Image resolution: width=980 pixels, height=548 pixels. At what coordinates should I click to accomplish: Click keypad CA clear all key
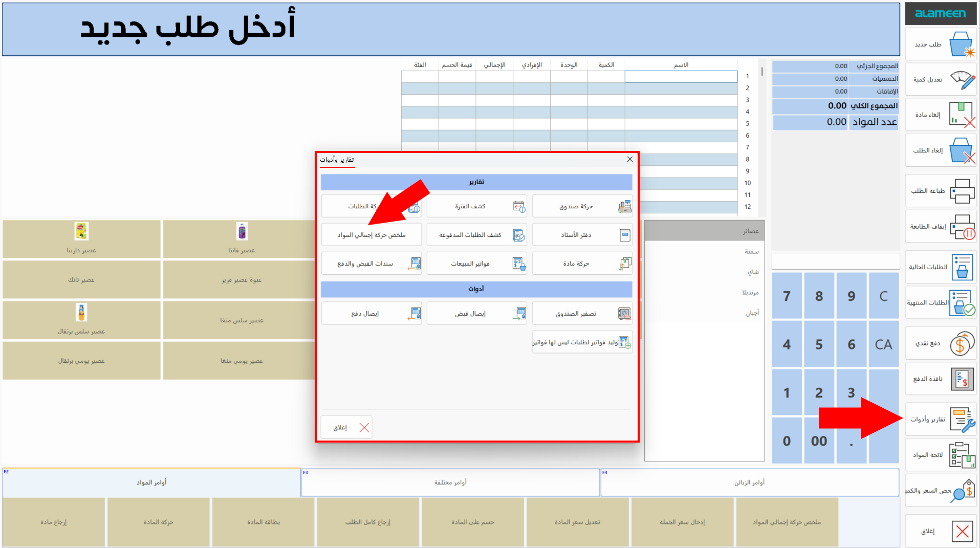pos(884,344)
